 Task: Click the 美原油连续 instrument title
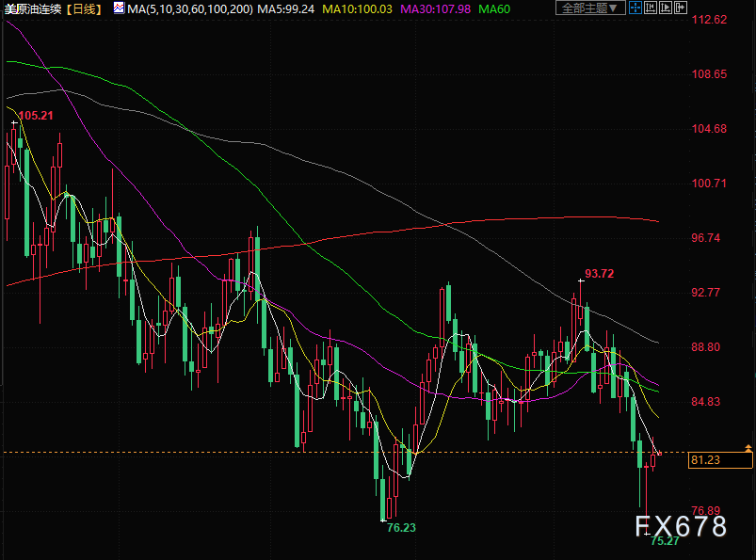(33, 8)
